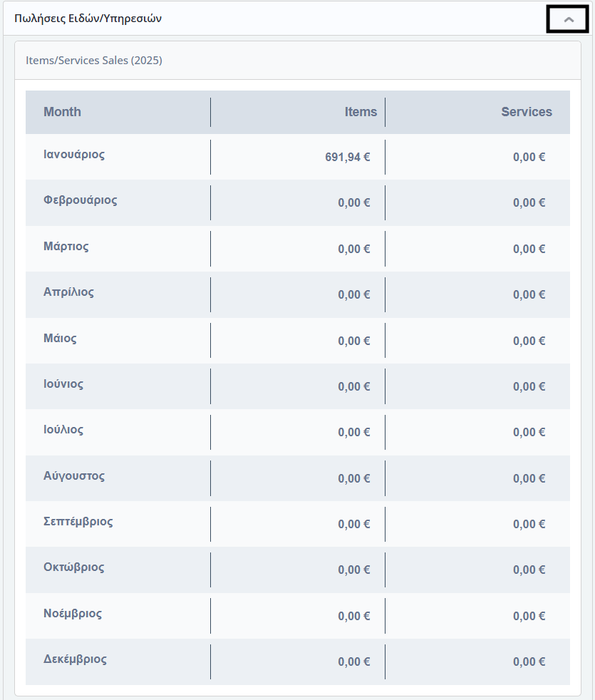This screenshot has width=595, height=700.
Task: Select the Ιούλιος month row label
Action: [63, 429]
